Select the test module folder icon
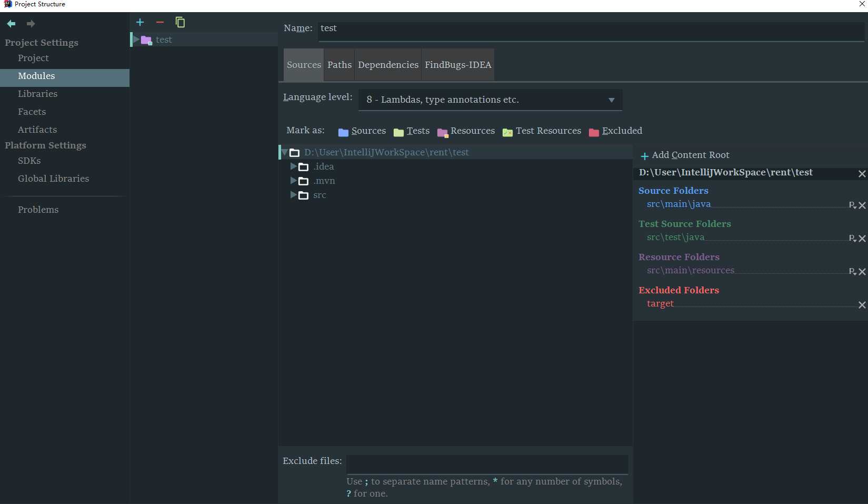The height and width of the screenshot is (504, 868). pos(146,40)
